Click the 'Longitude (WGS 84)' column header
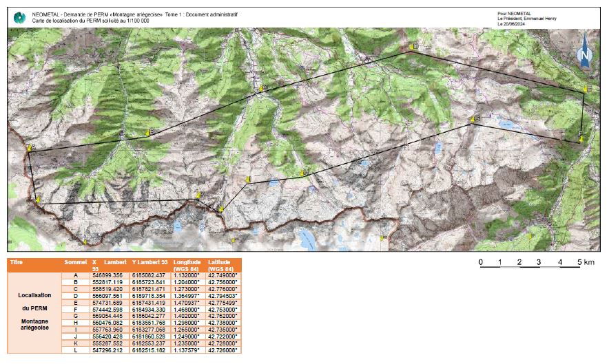 point(187,265)
